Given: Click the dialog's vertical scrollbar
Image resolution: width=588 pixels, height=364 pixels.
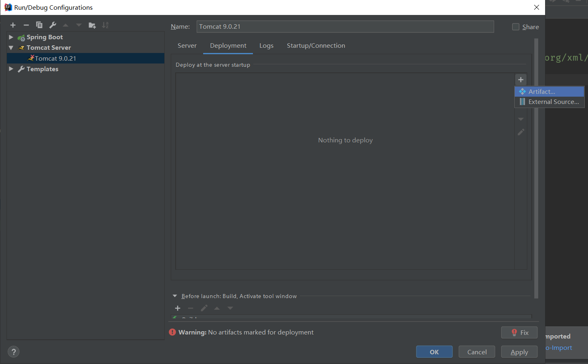Looking at the screenshot, I should coord(536,168).
